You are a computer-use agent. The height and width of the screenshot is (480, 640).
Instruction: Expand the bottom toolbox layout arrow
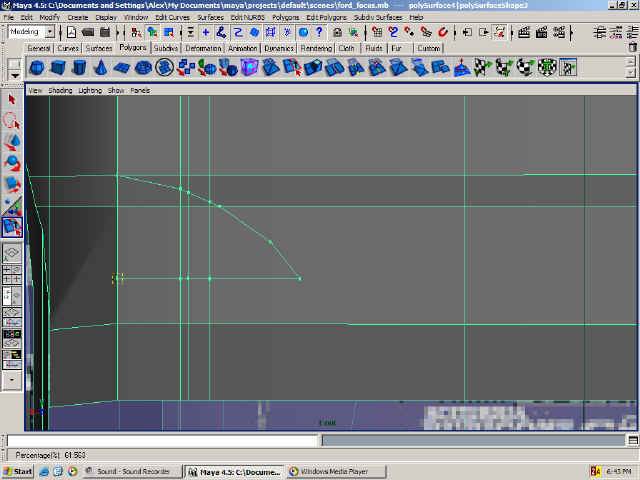pyautogui.click(x=12, y=380)
